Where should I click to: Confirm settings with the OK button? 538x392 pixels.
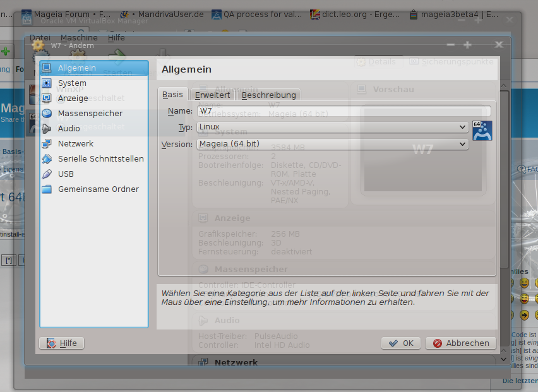(x=401, y=343)
